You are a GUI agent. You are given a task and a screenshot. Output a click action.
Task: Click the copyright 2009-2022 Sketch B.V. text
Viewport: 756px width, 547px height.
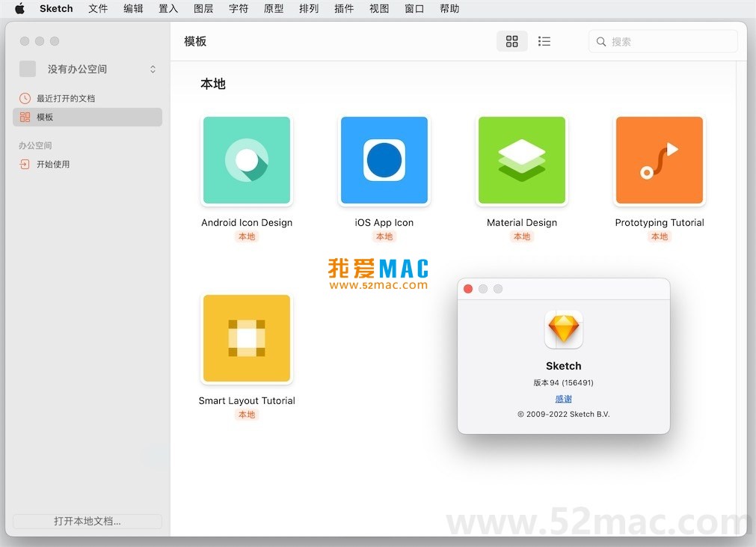pos(563,414)
